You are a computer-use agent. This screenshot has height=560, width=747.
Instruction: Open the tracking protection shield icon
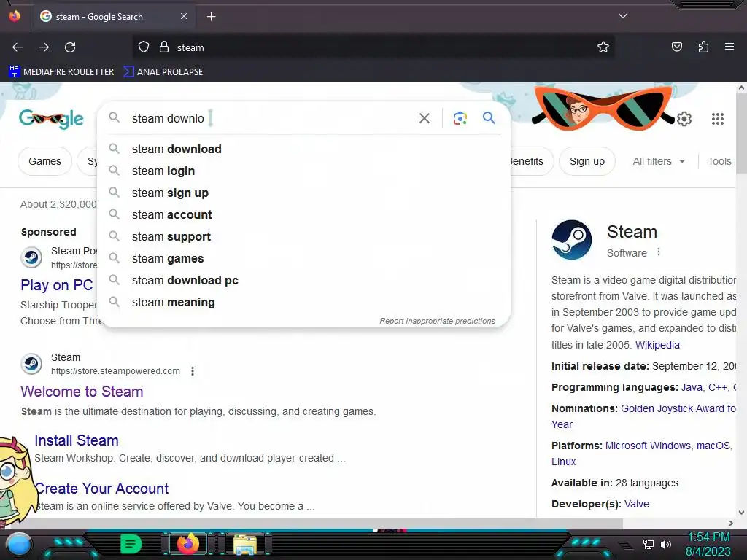144,47
